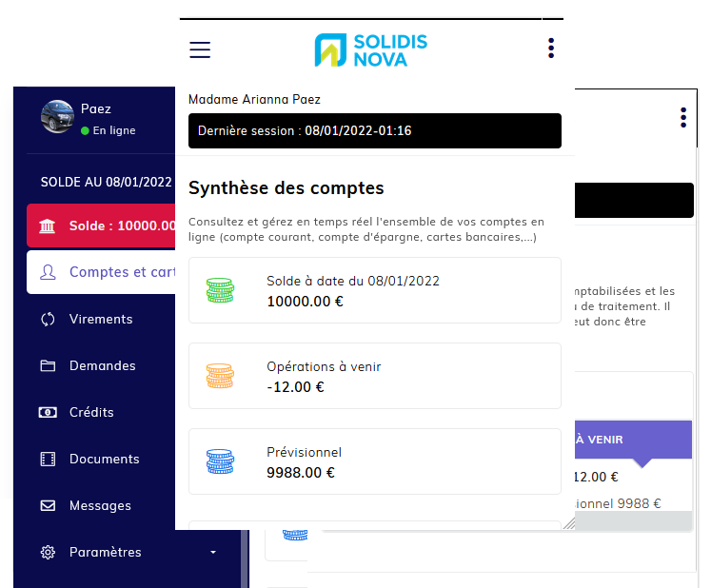Click the Demandes folder icon
Image resolution: width=711 pixels, height=588 pixels.
(48, 366)
